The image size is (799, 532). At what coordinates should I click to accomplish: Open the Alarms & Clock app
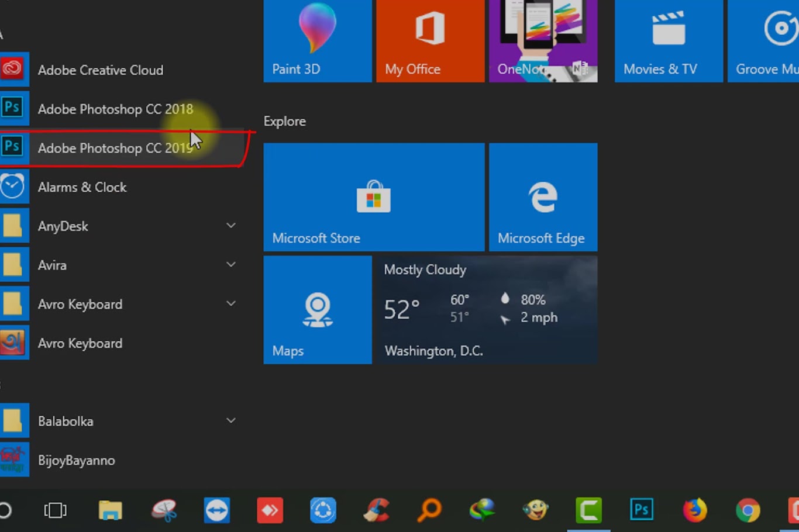122,187
